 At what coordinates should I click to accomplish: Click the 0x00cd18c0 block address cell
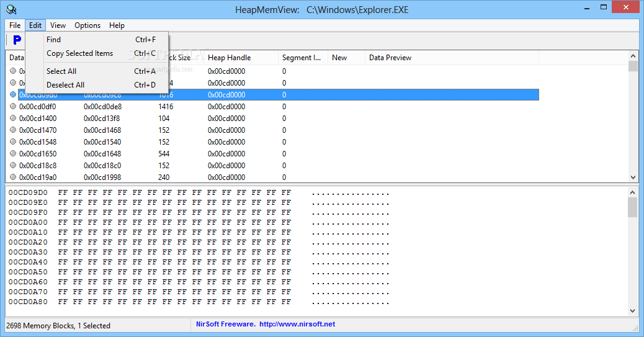click(102, 166)
